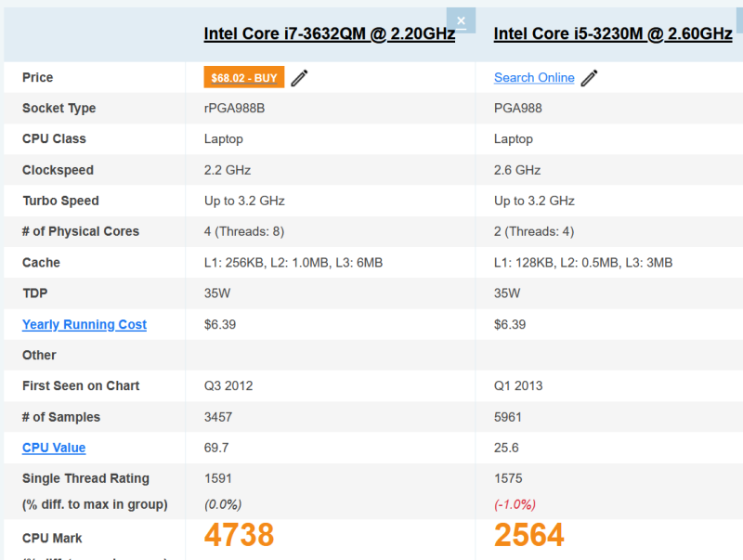Click the TDP row label
The image size is (743, 560).
pyautogui.click(x=35, y=293)
